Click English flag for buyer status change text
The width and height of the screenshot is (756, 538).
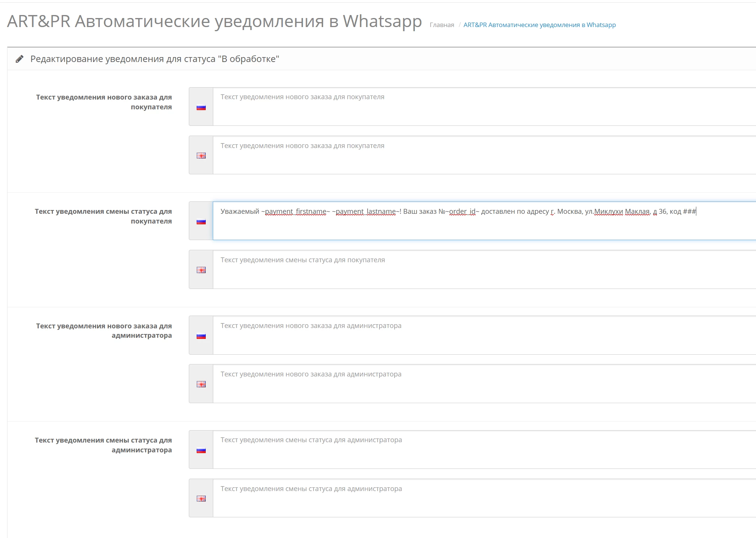(x=201, y=270)
